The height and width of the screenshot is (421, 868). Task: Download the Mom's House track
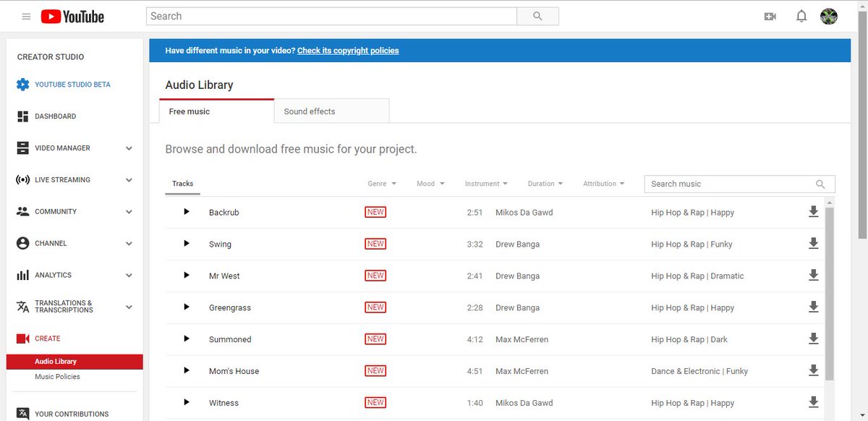[813, 371]
